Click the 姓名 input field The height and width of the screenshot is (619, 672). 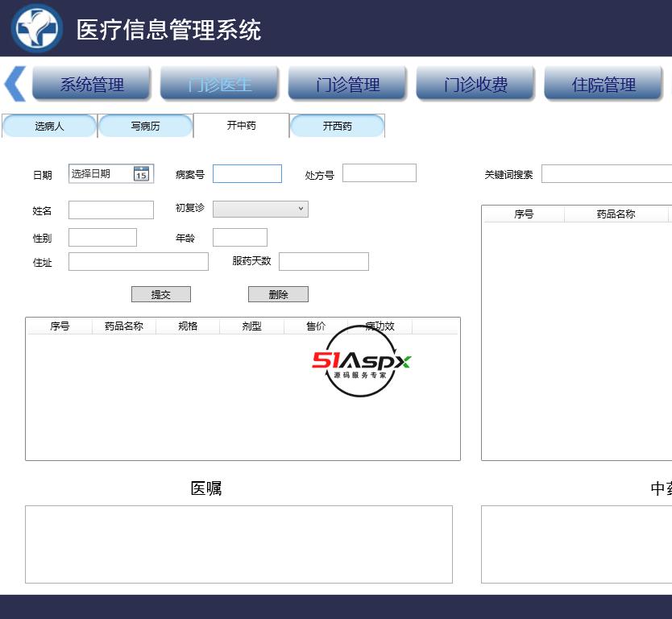pyautogui.click(x=111, y=210)
